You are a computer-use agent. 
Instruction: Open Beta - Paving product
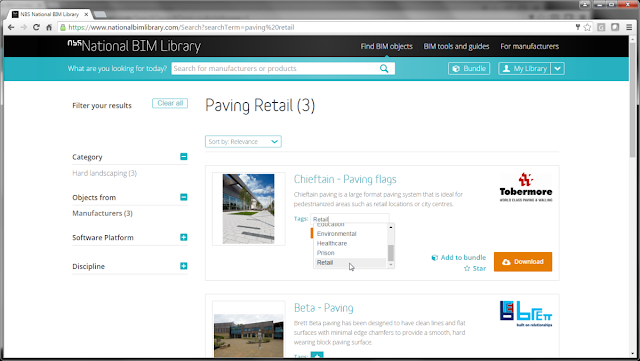tap(324, 308)
